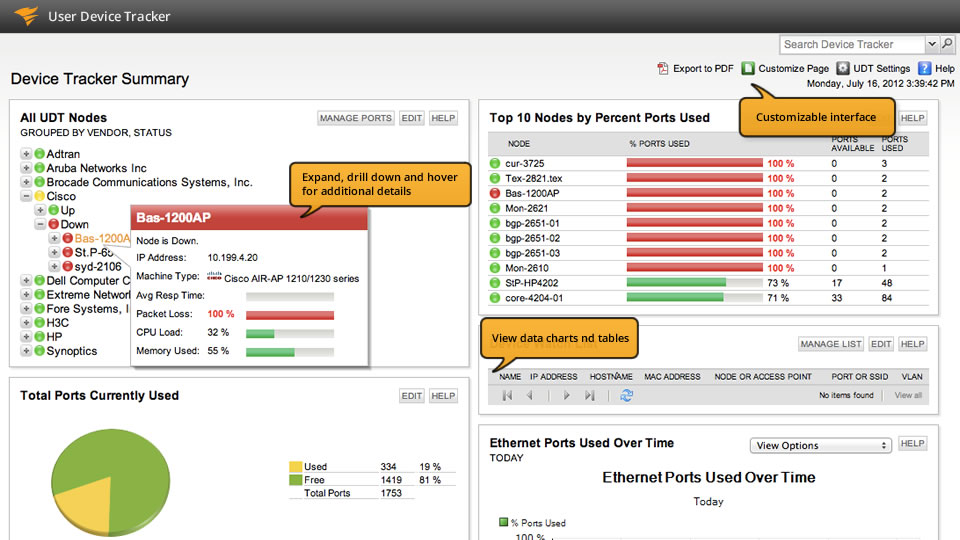Collapse the Cisco vendor node
The width and height of the screenshot is (960, 540).
pos(26,196)
